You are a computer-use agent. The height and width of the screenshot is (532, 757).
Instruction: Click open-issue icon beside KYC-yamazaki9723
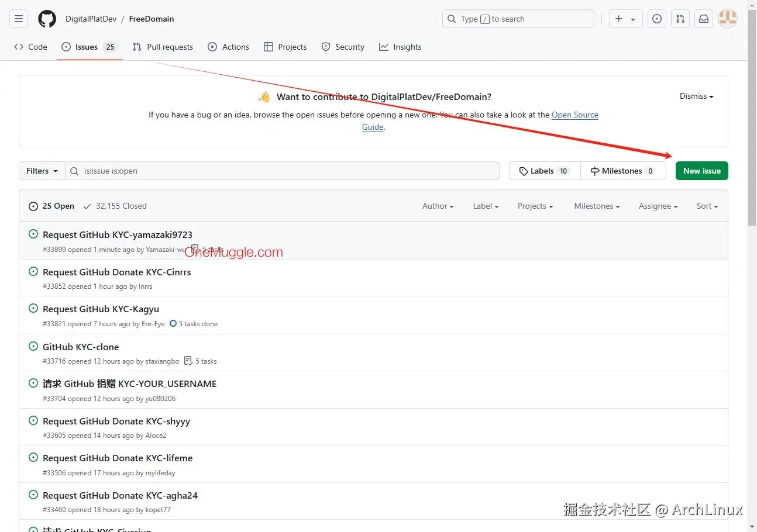(33, 234)
